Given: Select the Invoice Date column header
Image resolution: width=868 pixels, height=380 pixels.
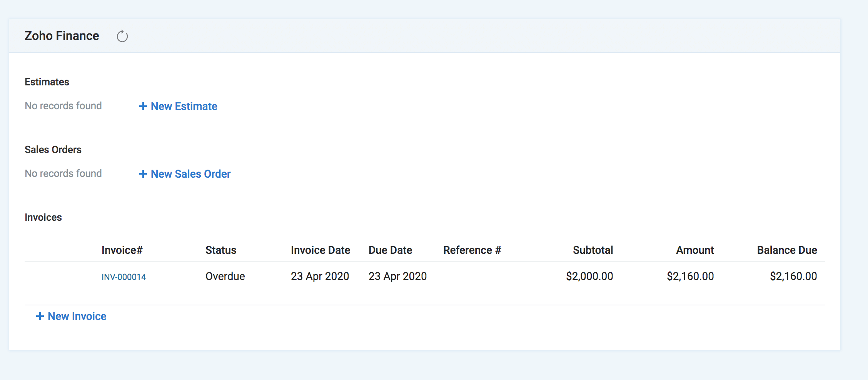Looking at the screenshot, I should [x=320, y=250].
